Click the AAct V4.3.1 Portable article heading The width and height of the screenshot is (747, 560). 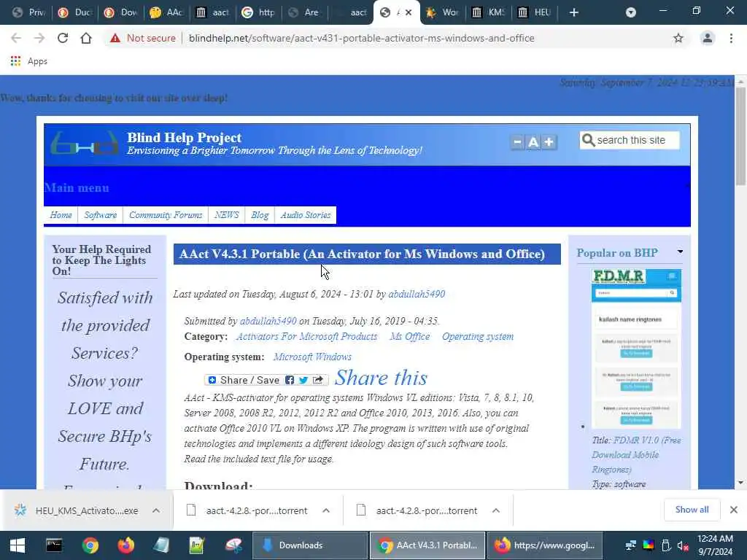tap(362, 254)
